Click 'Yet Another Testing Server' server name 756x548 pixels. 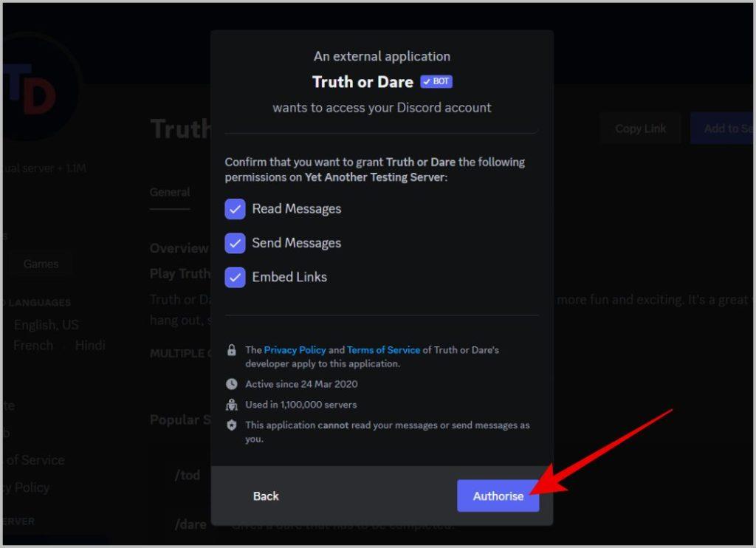pyautogui.click(x=374, y=177)
